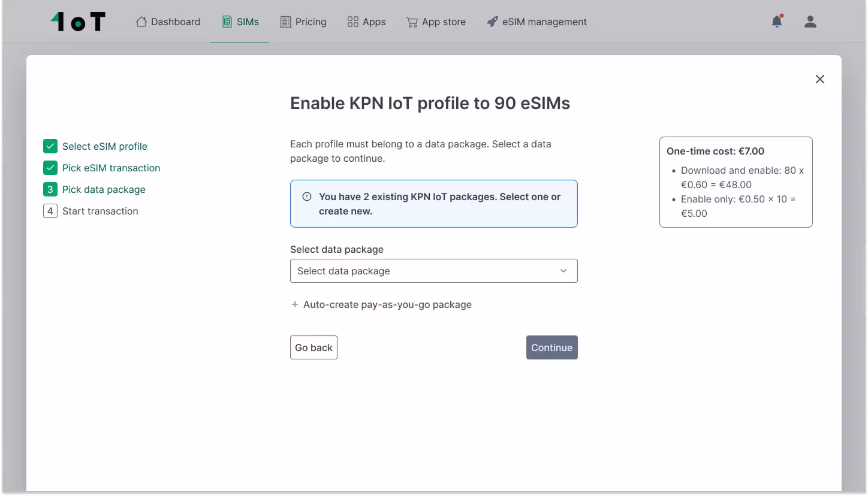Click the 'Each profile must belong to a data package' text

[421, 151]
